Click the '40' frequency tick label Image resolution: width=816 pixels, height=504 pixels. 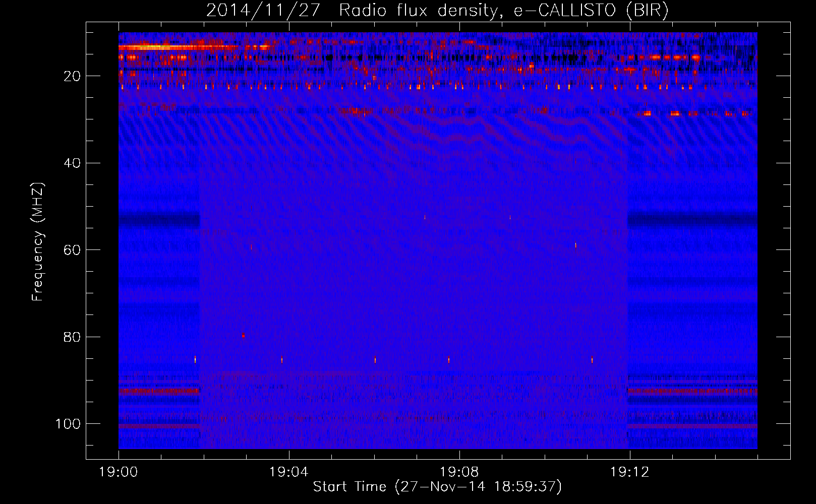(72, 163)
